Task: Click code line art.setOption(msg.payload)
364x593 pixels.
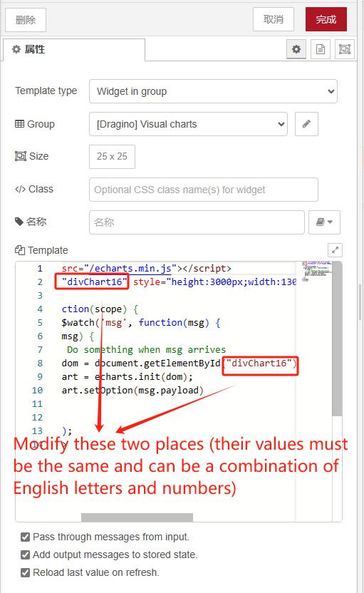Action: click(132, 391)
